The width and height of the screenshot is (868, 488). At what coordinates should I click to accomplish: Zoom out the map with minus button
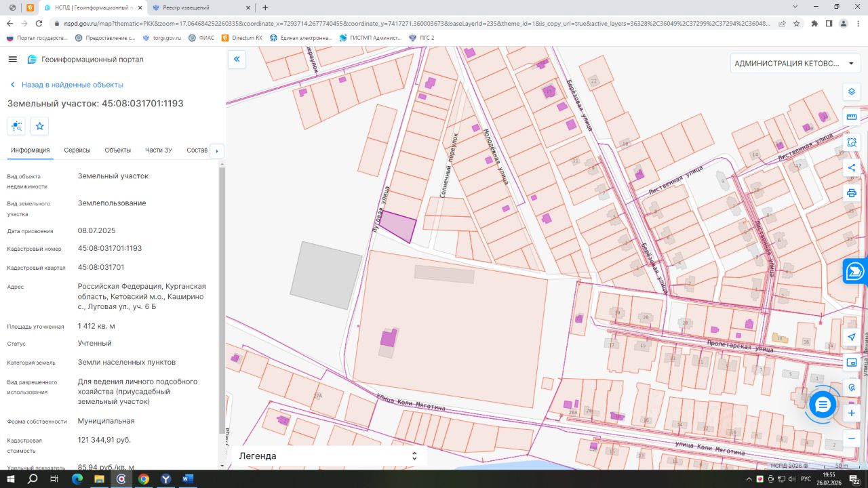852,439
